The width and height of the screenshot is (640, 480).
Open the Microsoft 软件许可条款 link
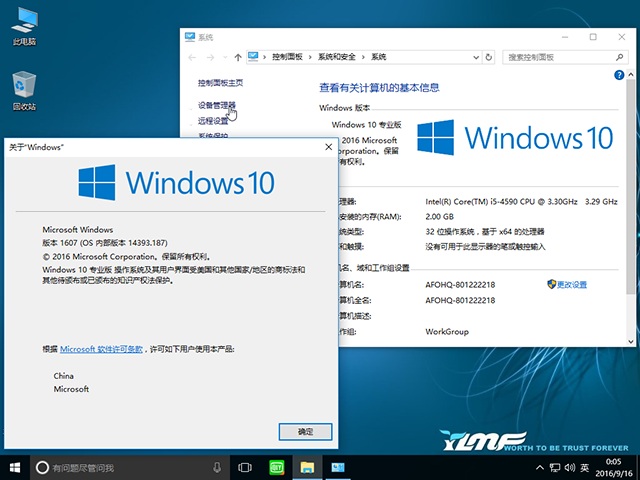(x=101, y=350)
